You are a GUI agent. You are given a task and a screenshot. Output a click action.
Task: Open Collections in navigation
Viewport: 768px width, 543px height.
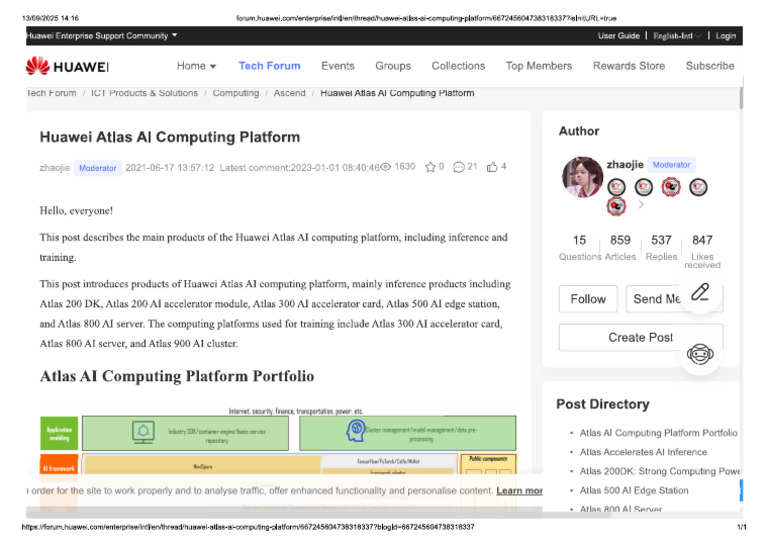click(x=458, y=66)
